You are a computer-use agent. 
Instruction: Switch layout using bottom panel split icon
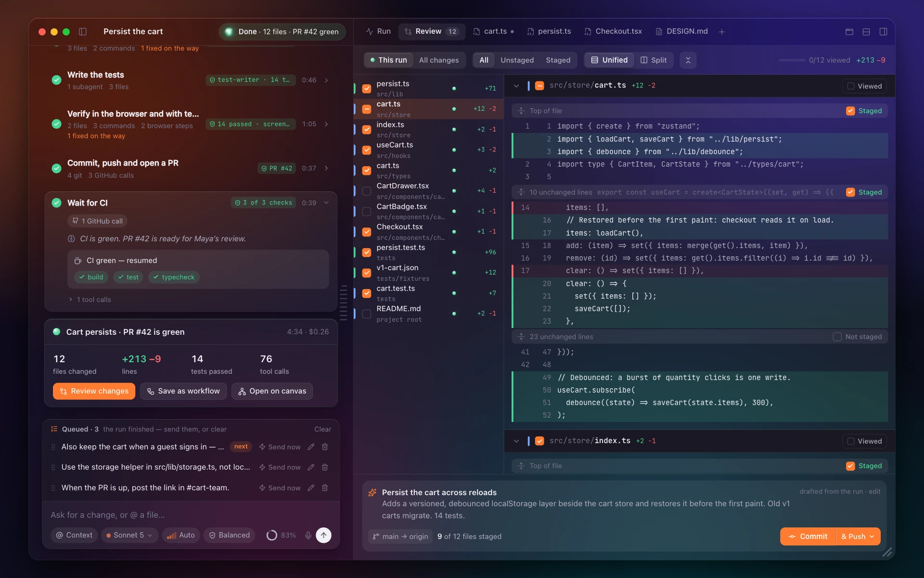coord(866,32)
